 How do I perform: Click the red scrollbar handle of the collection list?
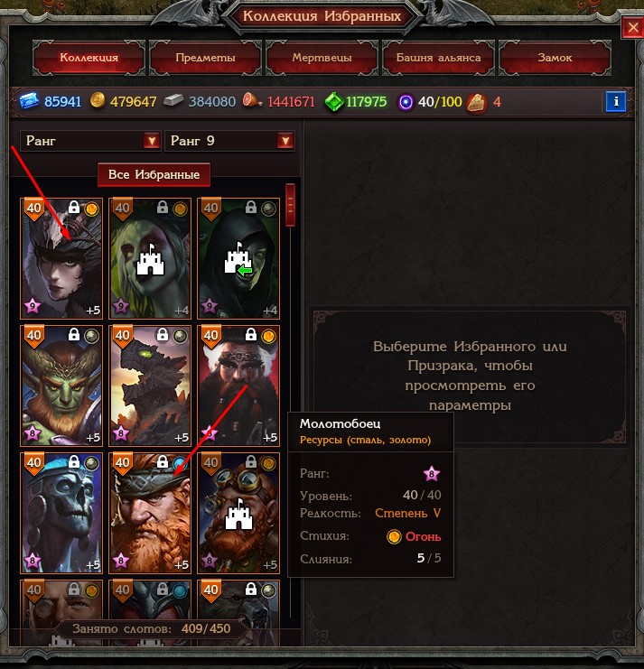click(290, 205)
